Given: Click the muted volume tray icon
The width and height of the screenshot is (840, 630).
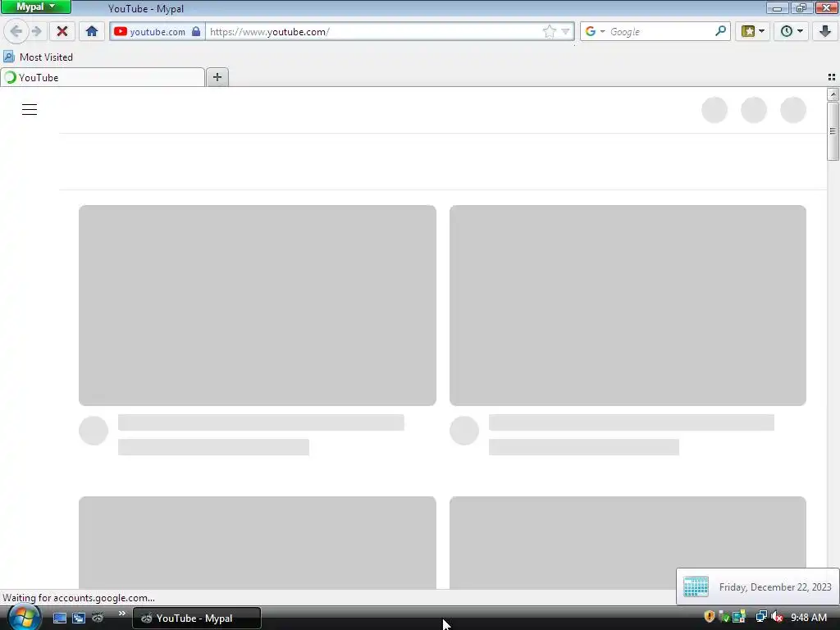Looking at the screenshot, I should point(777,617).
